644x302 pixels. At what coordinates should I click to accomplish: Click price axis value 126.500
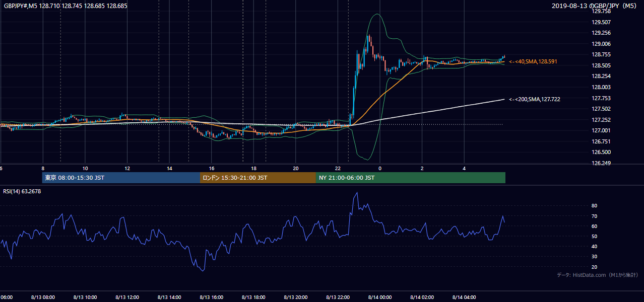click(x=602, y=152)
